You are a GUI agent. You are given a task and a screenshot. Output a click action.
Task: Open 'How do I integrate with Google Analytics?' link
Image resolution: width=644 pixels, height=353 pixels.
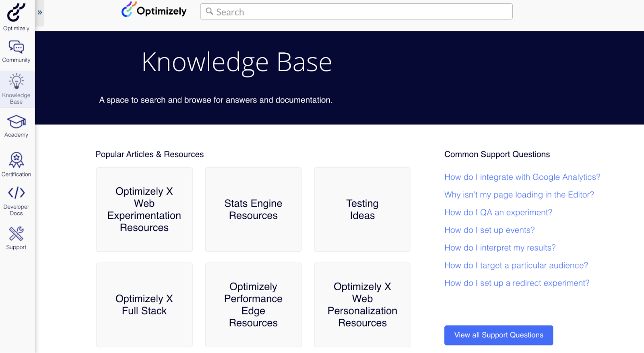[522, 177]
